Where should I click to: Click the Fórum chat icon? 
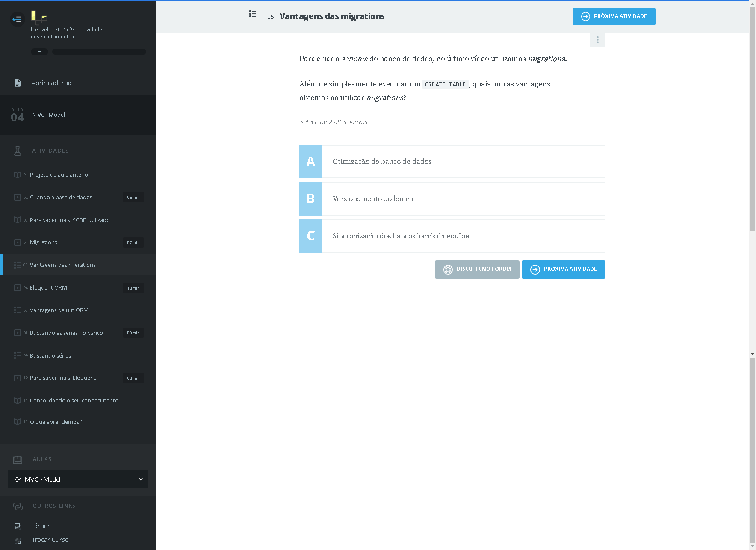click(18, 526)
